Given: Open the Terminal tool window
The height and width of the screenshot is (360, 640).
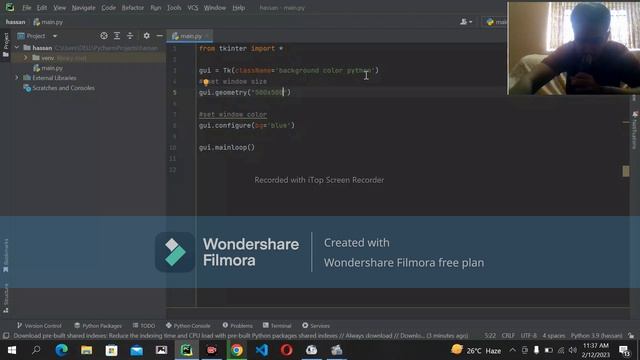Looking at the screenshot, I should click(277, 326).
